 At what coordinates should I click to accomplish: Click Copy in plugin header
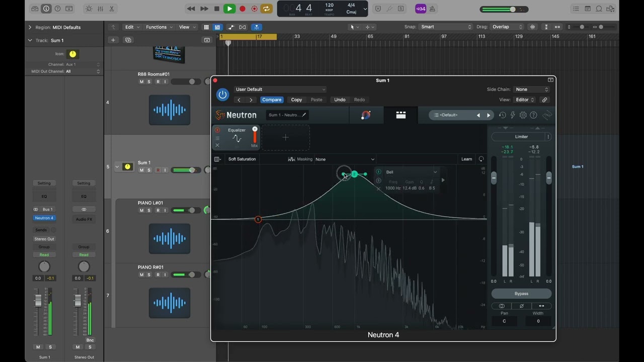pyautogui.click(x=296, y=100)
